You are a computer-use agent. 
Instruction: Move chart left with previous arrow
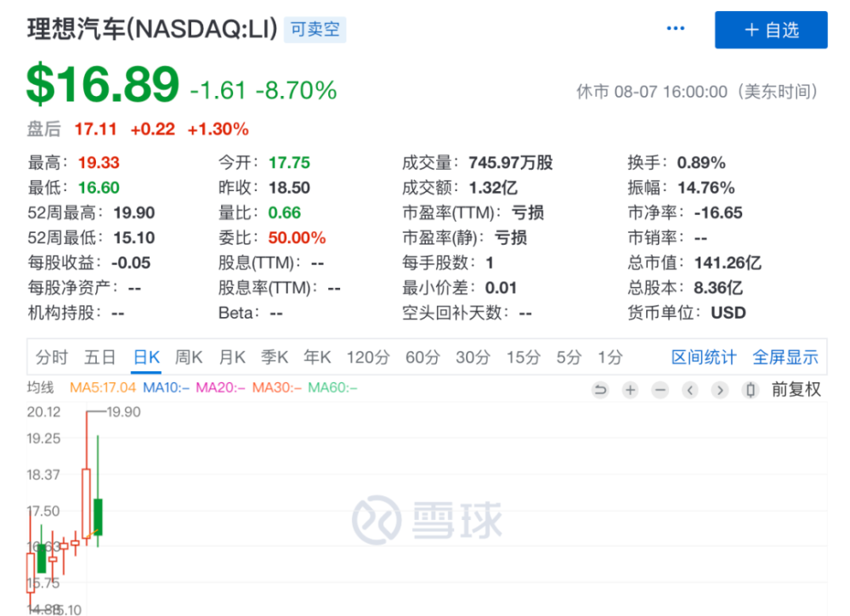click(x=690, y=389)
